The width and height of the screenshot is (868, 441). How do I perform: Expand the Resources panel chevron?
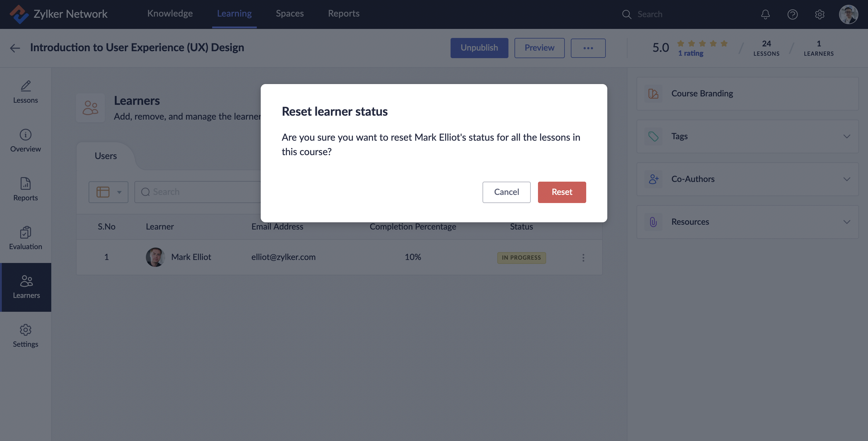(x=847, y=222)
